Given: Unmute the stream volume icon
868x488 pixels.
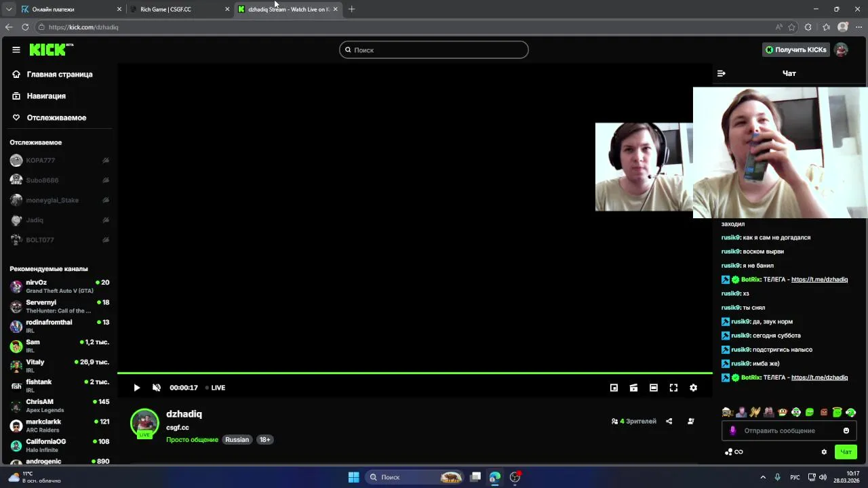Looking at the screenshot, I should [157, 388].
